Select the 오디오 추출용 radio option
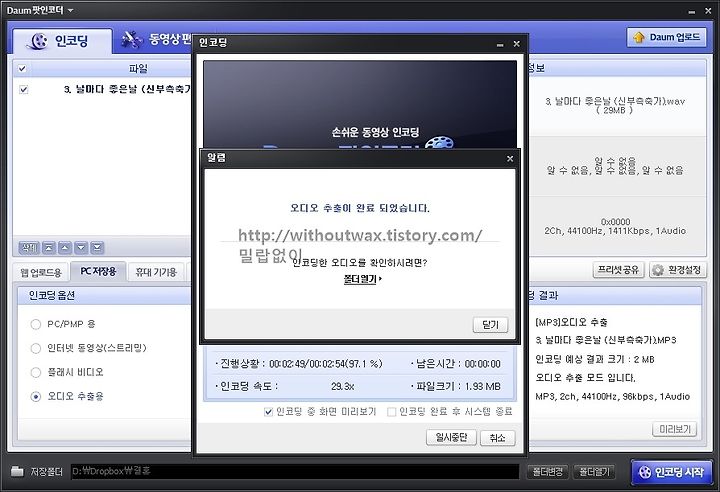Screen dimensions: 720x492 [x=36, y=396]
